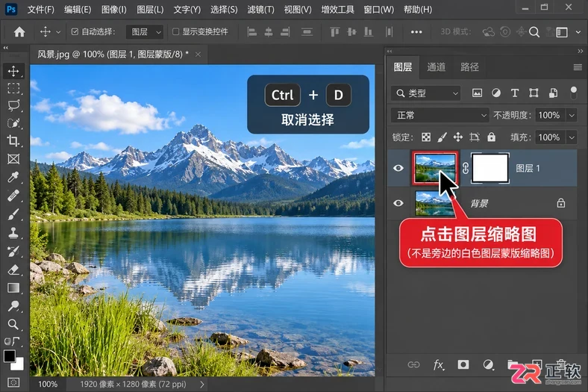
Task: Open the 正常 blend mode dropdown
Action: pyautogui.click(x=440, y=115)
